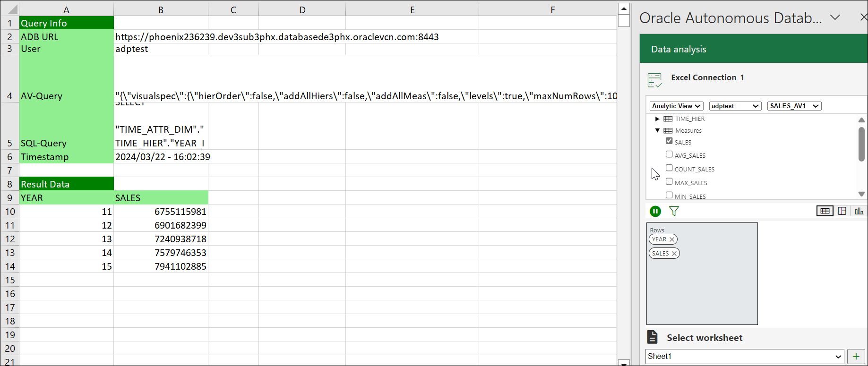Select cell with value 7240938718
This screenshot has width=868, height=366.
(x=161, y=239)
